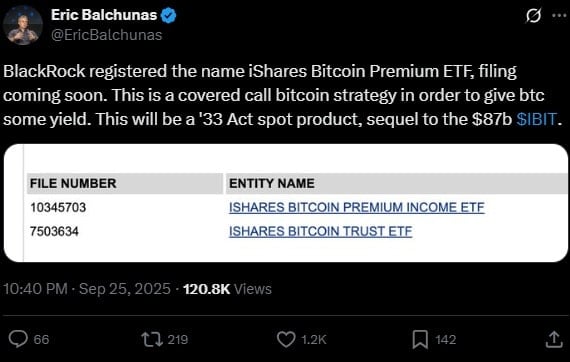Open Eric Balchunas profile avatar
Screen dimensions: 570x362
pyautogui.click(x=23, y=25)
